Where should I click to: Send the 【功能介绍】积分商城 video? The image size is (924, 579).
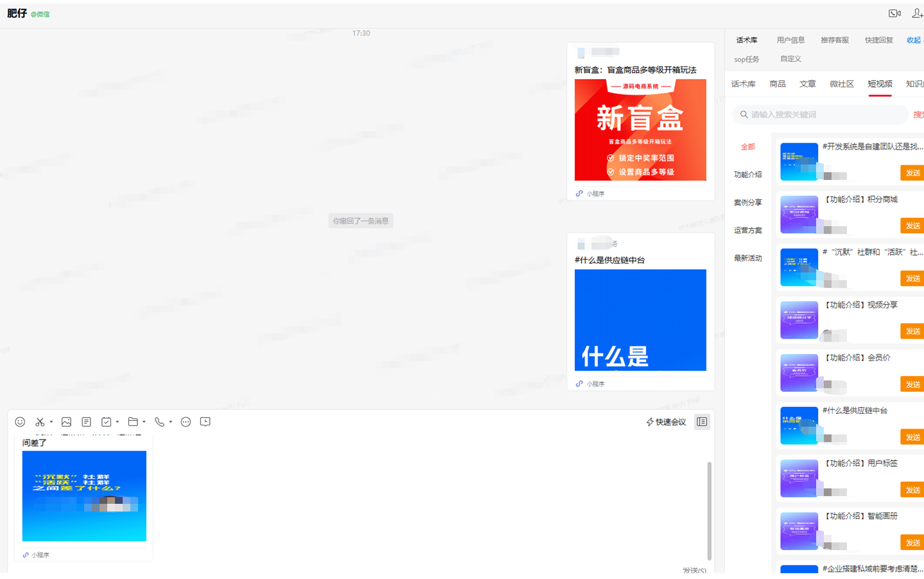click(x=912, y=226)
